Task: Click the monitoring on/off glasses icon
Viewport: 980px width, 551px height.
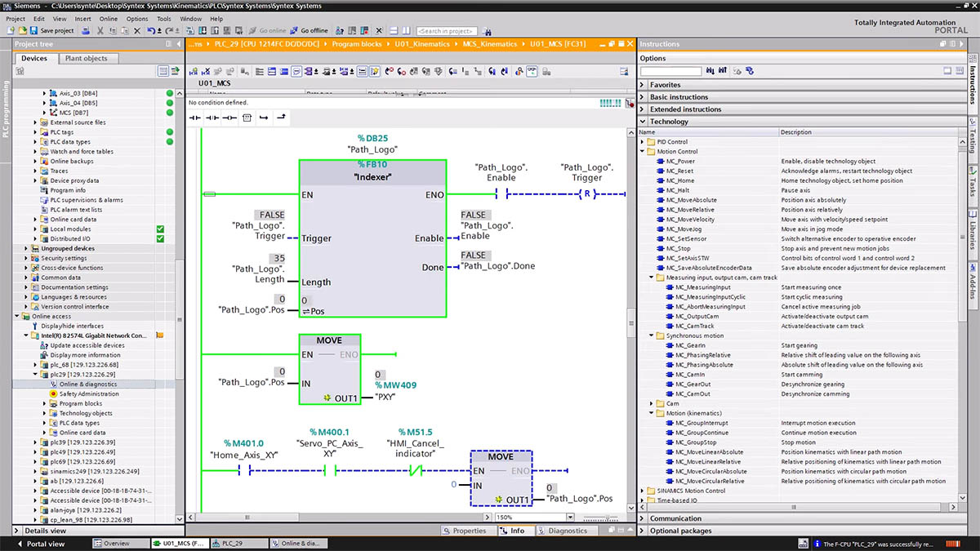Action: tap(531, 73)
